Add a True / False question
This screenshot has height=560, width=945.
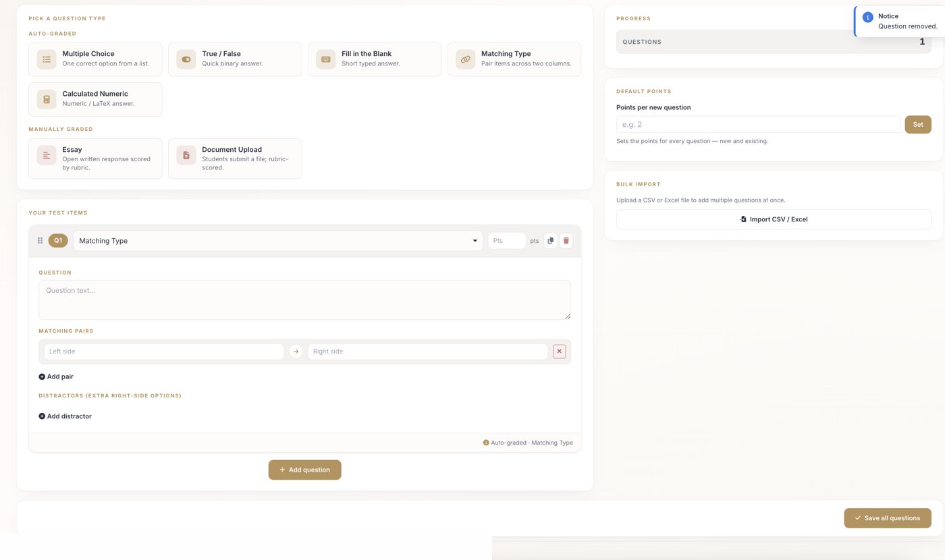tap(235, 59)
